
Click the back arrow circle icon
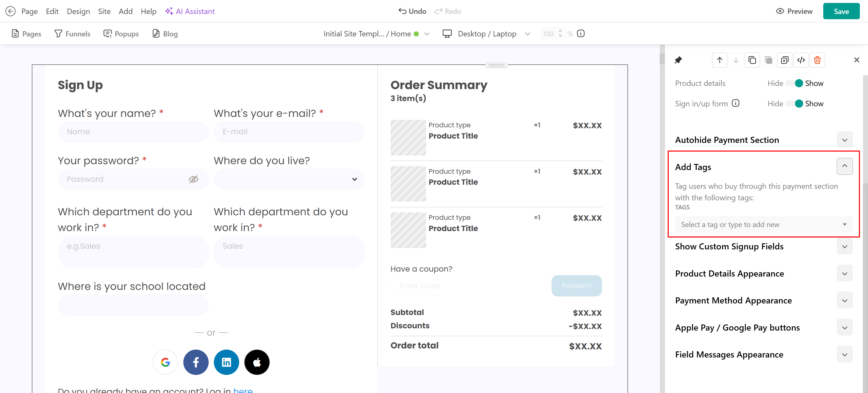click(10, 11)
